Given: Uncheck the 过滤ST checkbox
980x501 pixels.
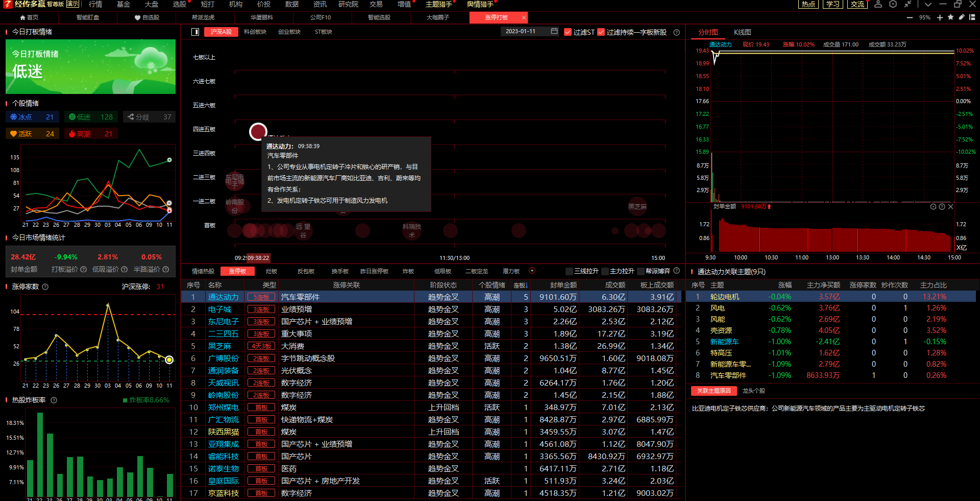Looking at the screenshot, I should pyautogui.click(x=568, y=32).
